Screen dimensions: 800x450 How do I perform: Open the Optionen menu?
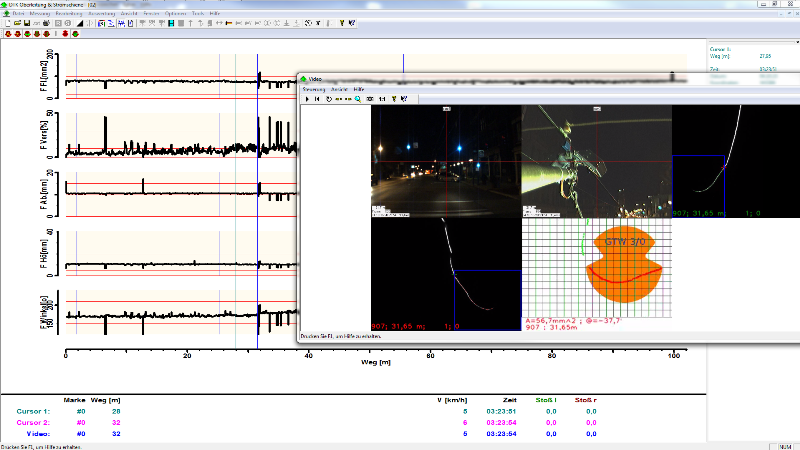coord(176,12)
